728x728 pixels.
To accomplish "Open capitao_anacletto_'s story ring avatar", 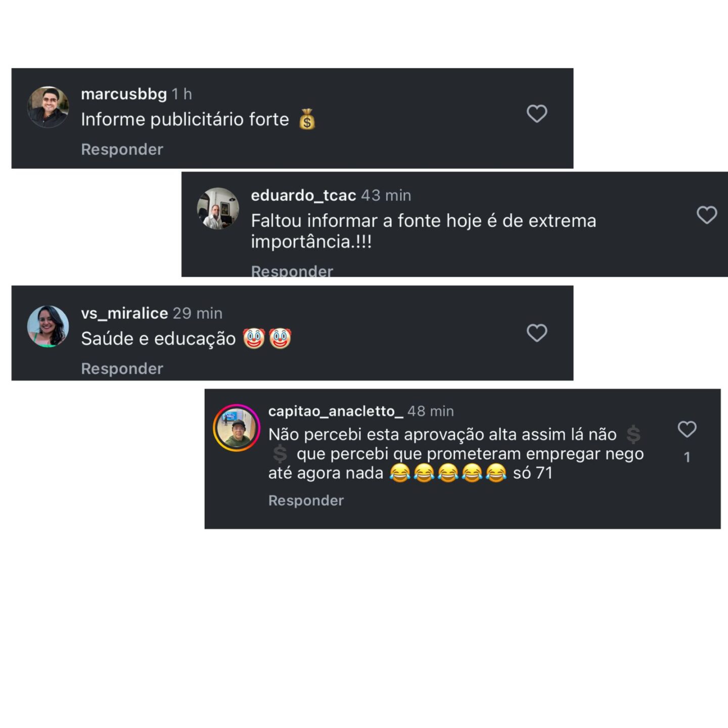I will (x=236, y=428).
